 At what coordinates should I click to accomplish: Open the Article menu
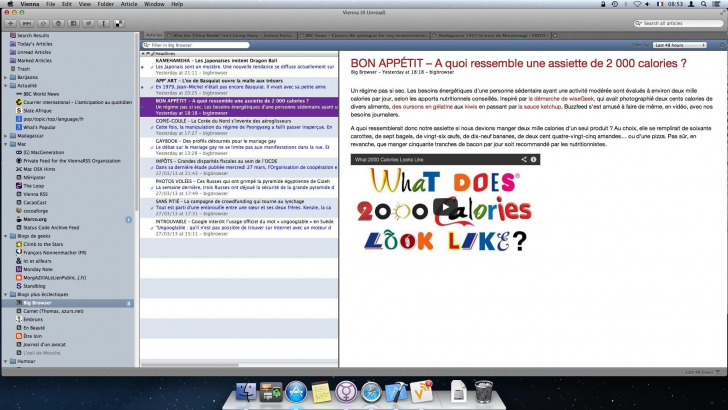pyautogui.click(x=129, y=4)
